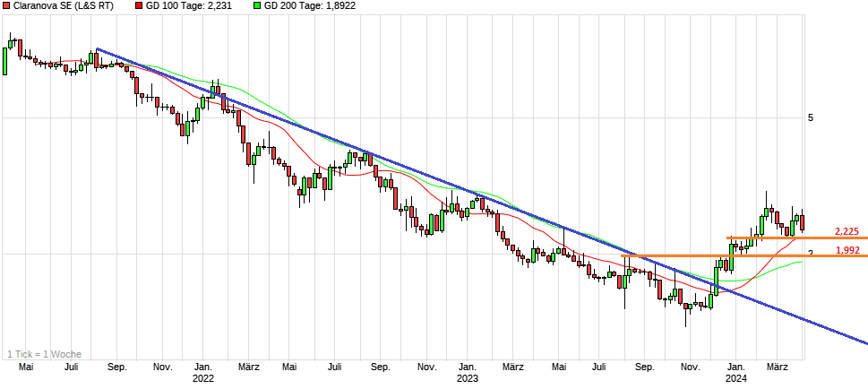This screenshot has width=868, height=389.
Task: Click the y-axis value 2
Action: (810, 255)
